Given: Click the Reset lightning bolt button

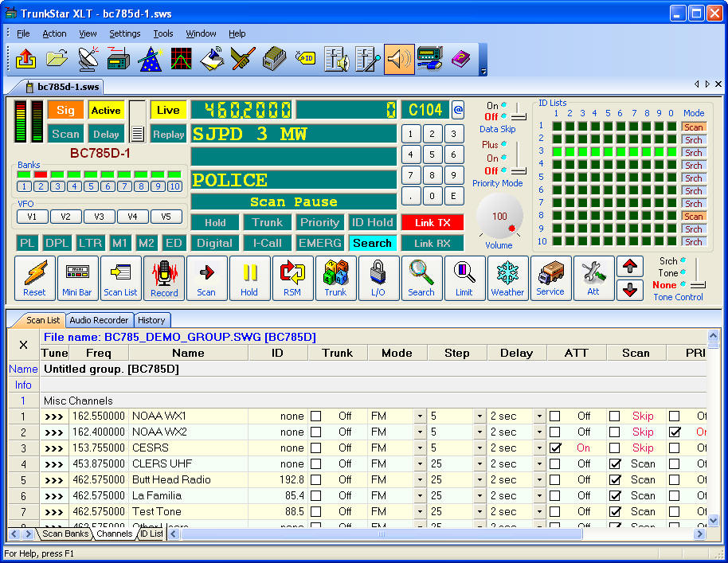Looking at the screenshot, I should coord(35,279).
